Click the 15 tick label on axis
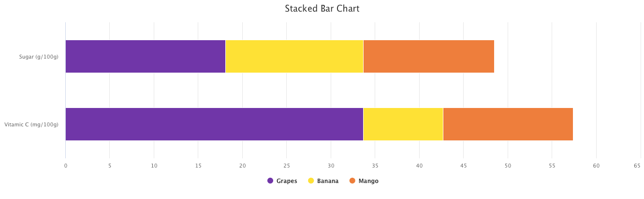Image resolution: width=644 pixels, height=199 pixels. coord(198,166)
